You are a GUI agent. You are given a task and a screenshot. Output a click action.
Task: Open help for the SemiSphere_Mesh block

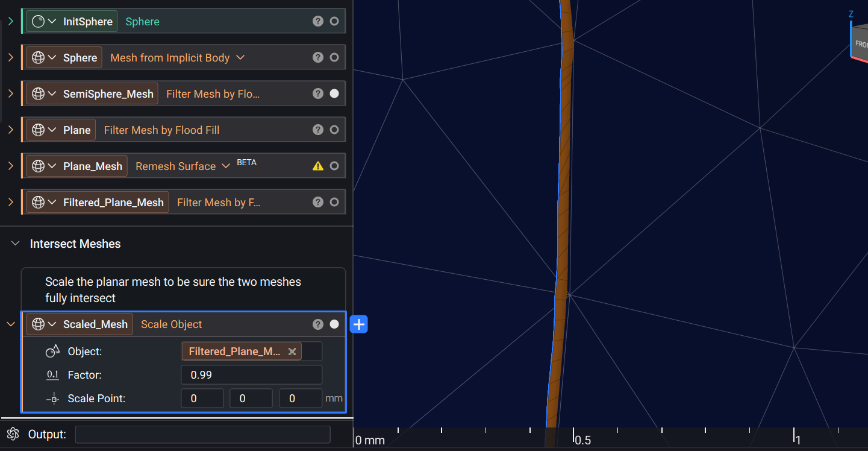[x=318, y=94]
